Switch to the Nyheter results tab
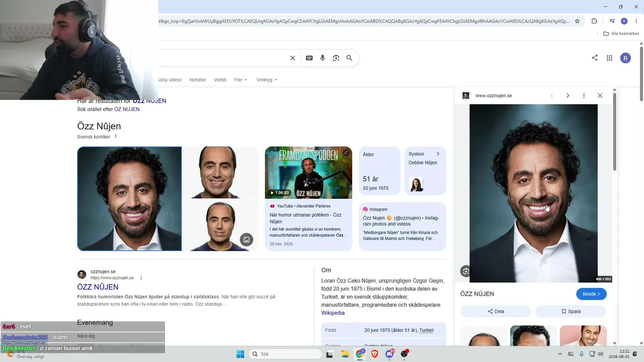The image size is (644, 362). 198,80
